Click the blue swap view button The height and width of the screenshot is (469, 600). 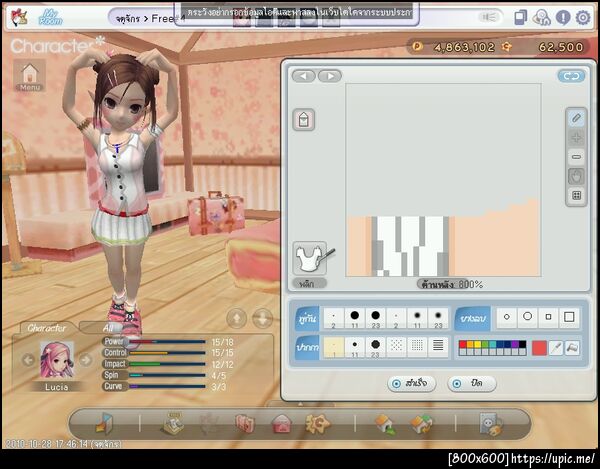(571, 76)
